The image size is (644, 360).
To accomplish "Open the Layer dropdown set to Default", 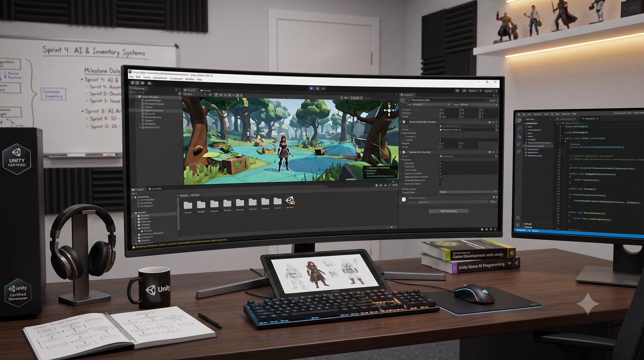I will [x=479, y=104].
